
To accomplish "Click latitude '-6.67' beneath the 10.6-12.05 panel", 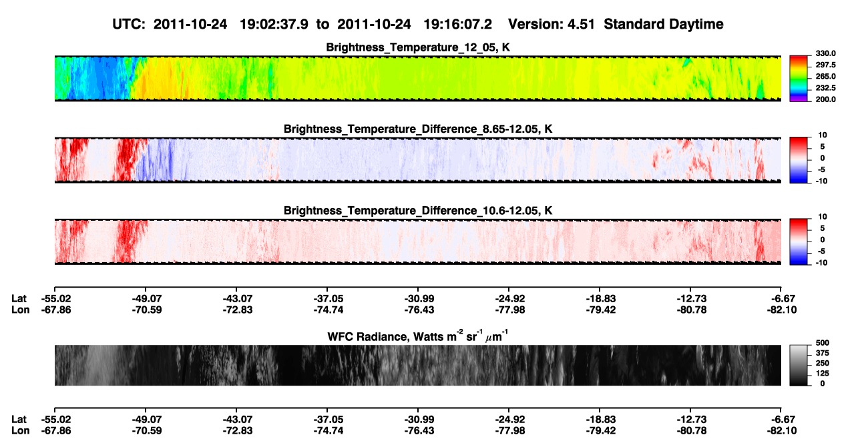I will pos(781,298).
